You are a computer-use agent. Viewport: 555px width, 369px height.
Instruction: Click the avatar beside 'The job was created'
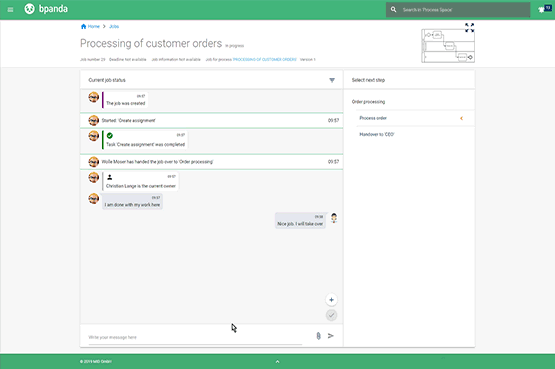[x=93, y=97]
